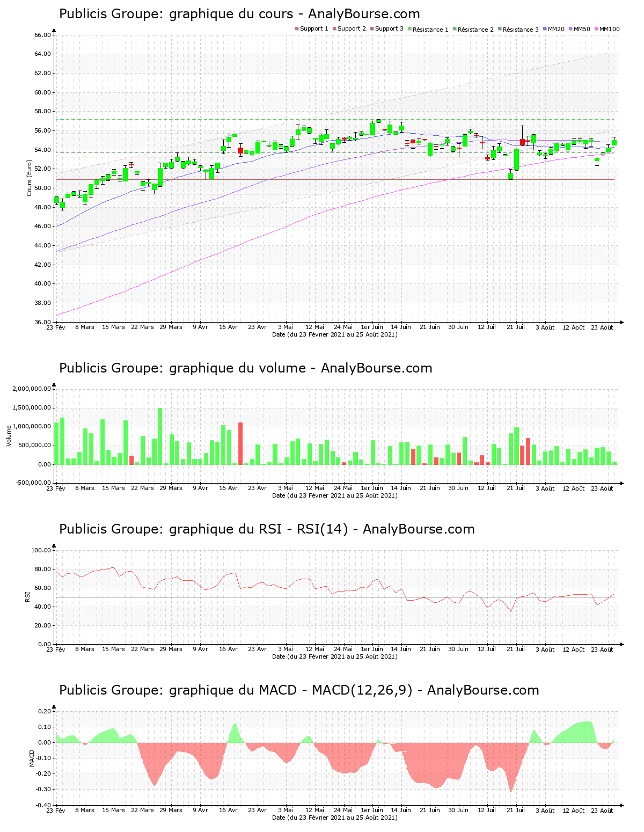The width and height of the screenshot is (644, 832).
Task: Click the 'graphique du volume' chart title
Action: [246, 368]
